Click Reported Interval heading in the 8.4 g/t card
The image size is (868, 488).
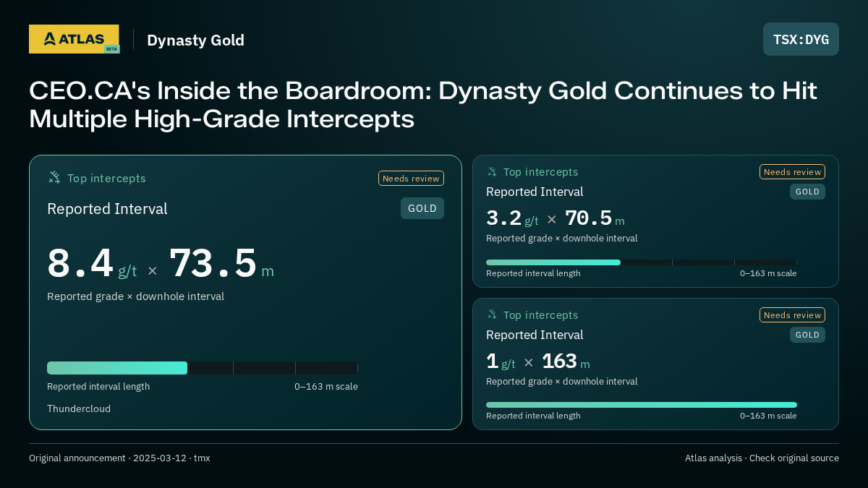(107, 209)
